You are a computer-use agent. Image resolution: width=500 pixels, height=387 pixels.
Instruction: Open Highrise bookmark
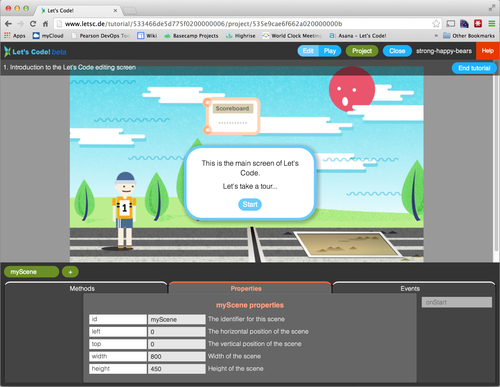[241, 36]
